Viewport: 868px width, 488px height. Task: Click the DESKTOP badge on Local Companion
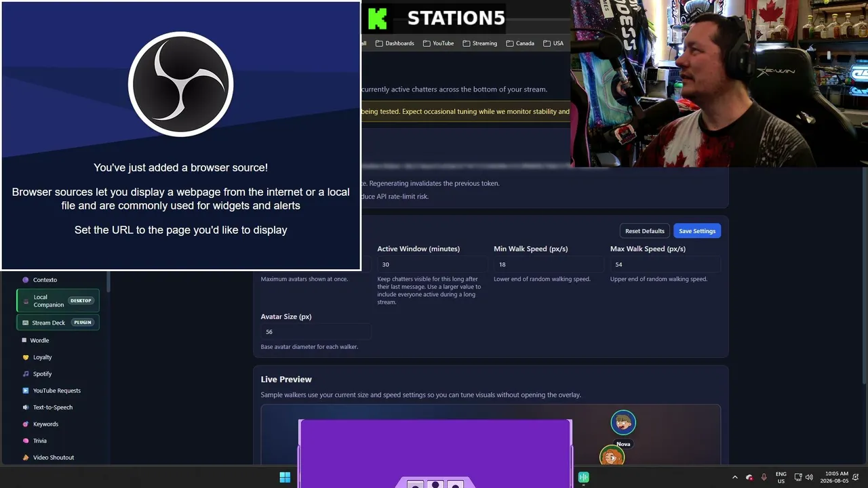(81, 301)
